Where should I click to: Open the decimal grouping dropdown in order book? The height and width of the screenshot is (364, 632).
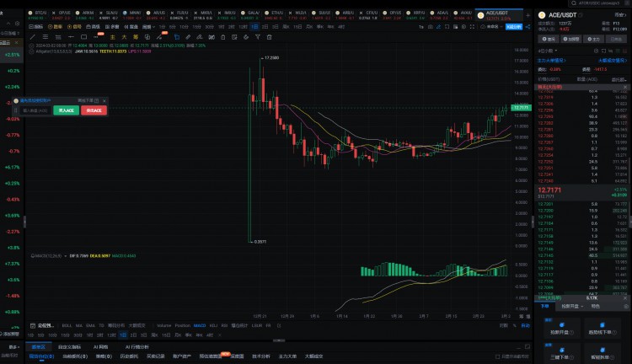(x=548, y=51)
